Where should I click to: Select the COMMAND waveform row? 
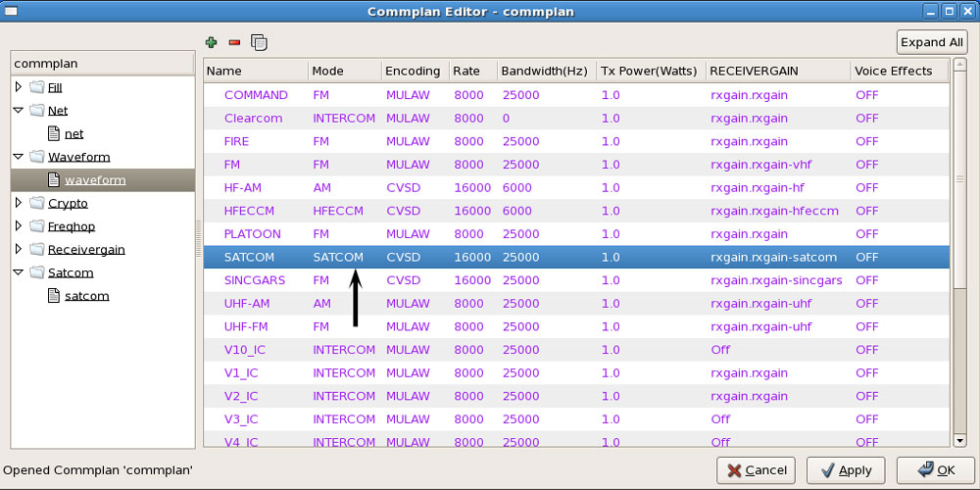pyautogui.click(x=576, y=95)
